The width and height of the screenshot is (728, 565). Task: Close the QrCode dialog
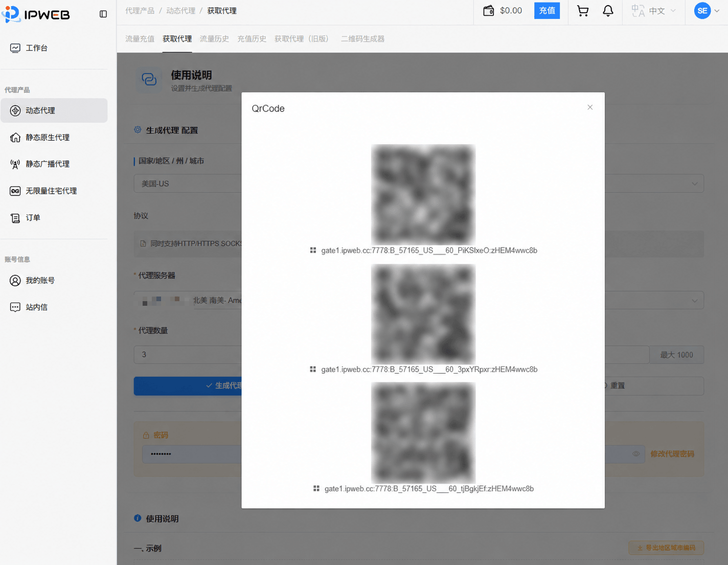(x=590, y=107)
